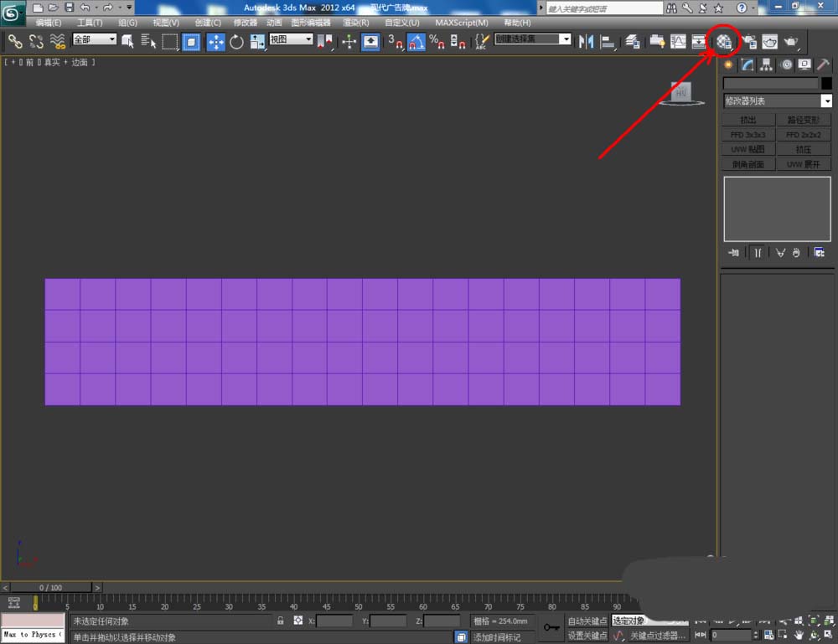Image resolution: width=838 pixels, height=644 pixels.
Task: Switch to the Hierarchy command panel tab
Action: [x=767, y=65]
